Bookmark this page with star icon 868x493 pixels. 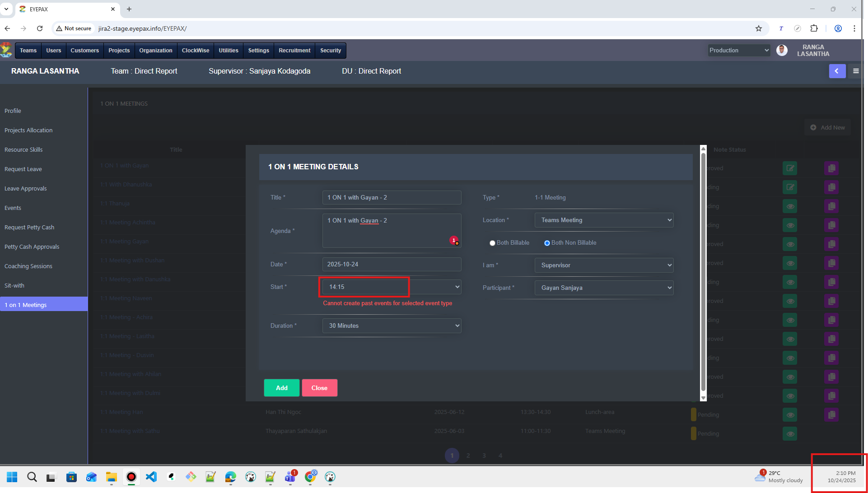(759, 28)
